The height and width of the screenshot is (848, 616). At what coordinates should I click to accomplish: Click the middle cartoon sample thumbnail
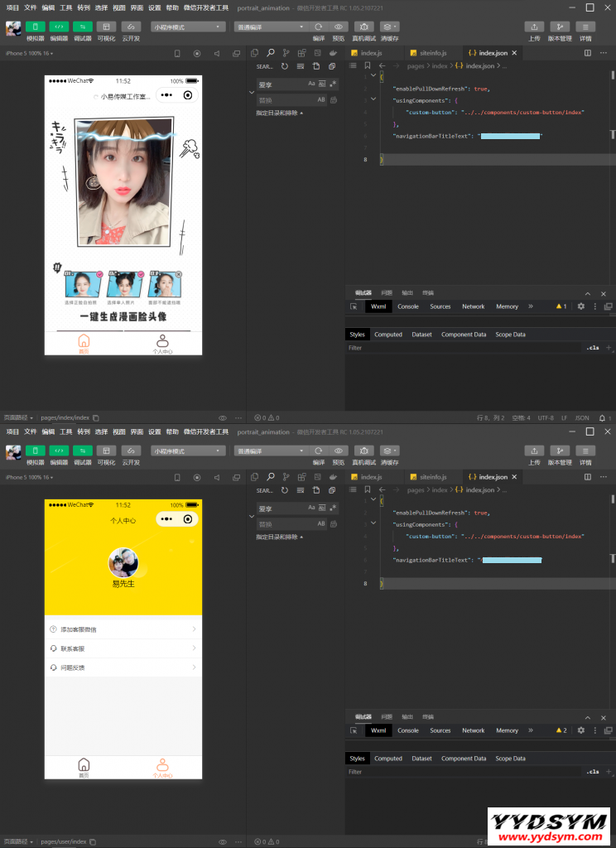[x=124, y=284]
